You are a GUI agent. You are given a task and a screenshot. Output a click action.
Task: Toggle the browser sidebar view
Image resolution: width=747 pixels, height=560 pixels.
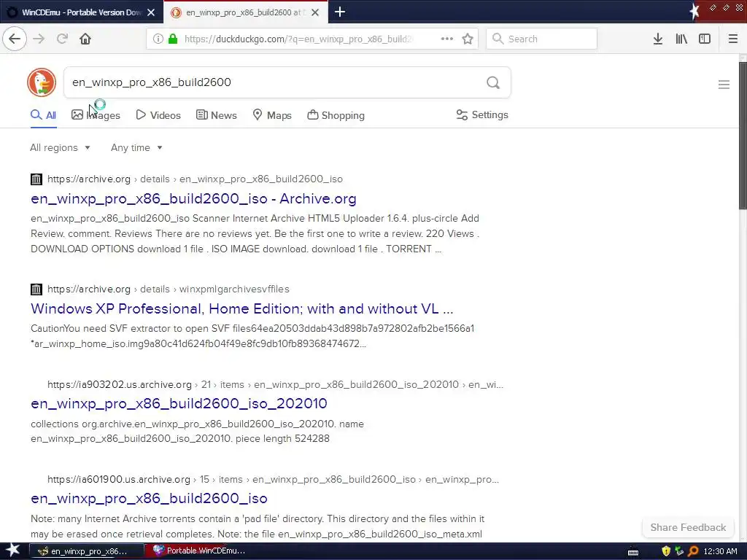tap(705, 39)
